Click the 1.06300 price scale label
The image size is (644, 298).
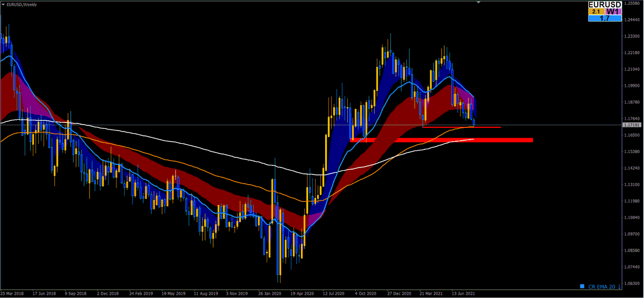(x=633, y=284)
